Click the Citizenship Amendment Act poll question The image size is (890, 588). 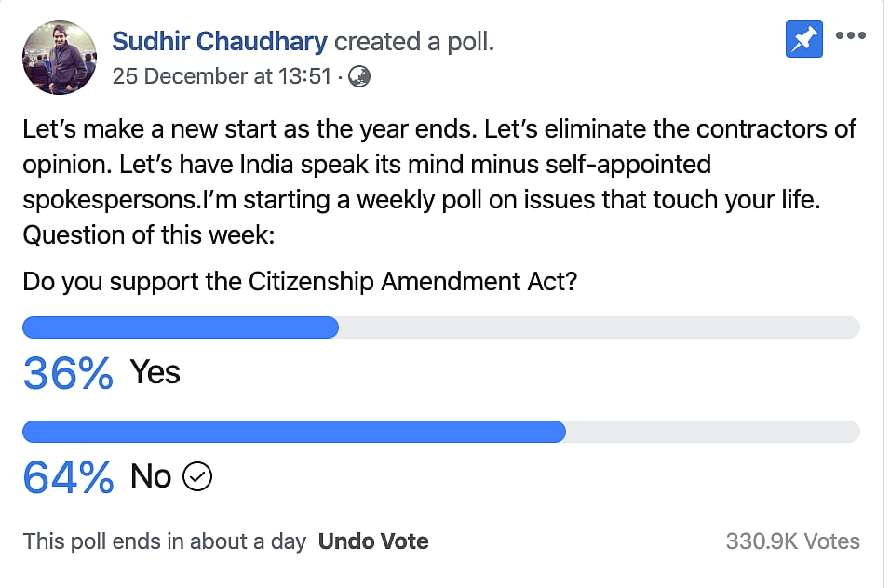coord(300,281)
